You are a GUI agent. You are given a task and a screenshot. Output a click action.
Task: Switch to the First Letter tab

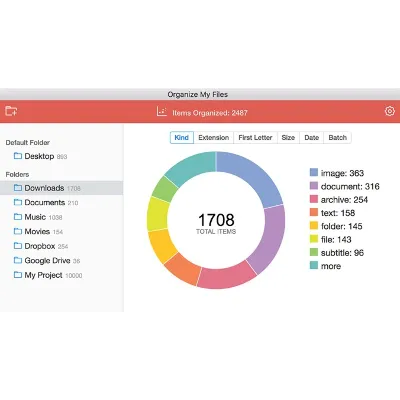[255, 138]
